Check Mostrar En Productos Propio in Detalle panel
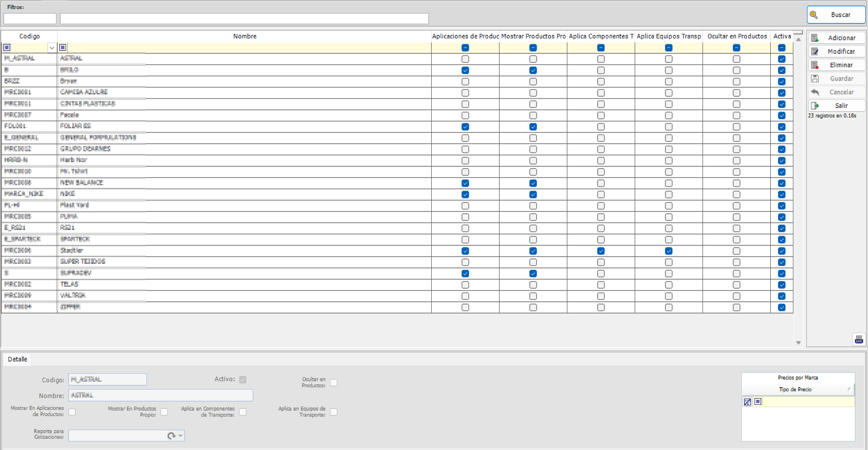Viewport: 868px width, 450px height. tap(165, 412)
